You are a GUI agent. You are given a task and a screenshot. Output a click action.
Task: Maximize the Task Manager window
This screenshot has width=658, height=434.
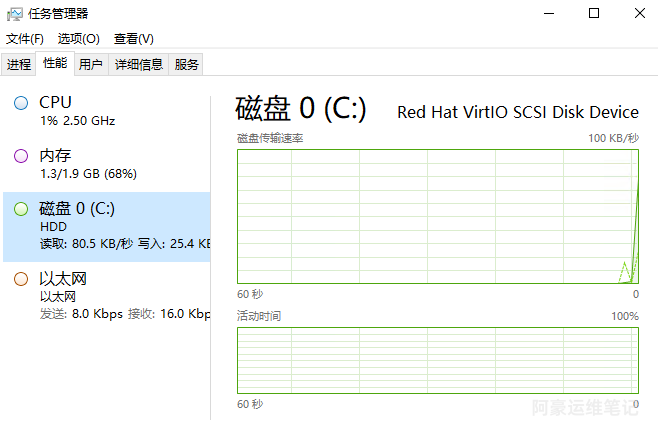[594, 13]
